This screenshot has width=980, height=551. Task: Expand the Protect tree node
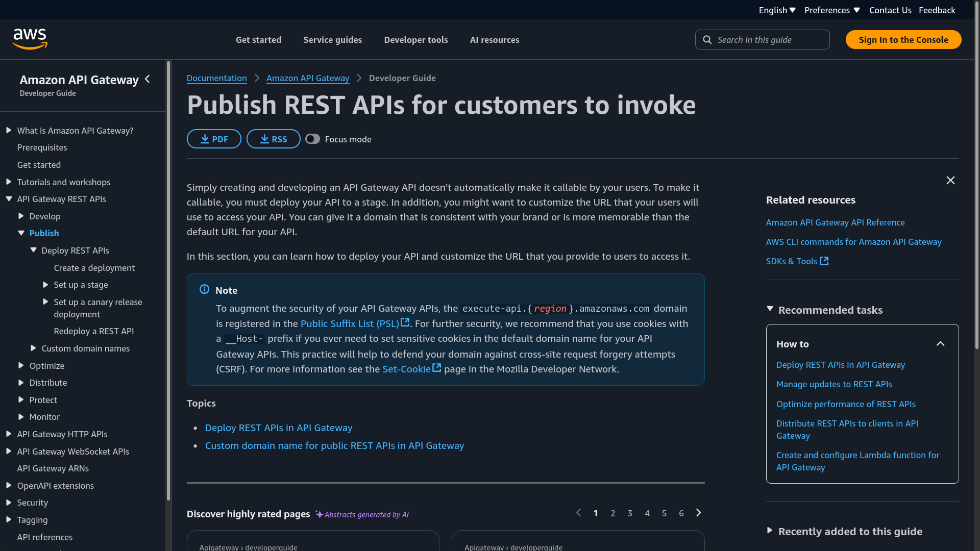click(x=21, y=400)
